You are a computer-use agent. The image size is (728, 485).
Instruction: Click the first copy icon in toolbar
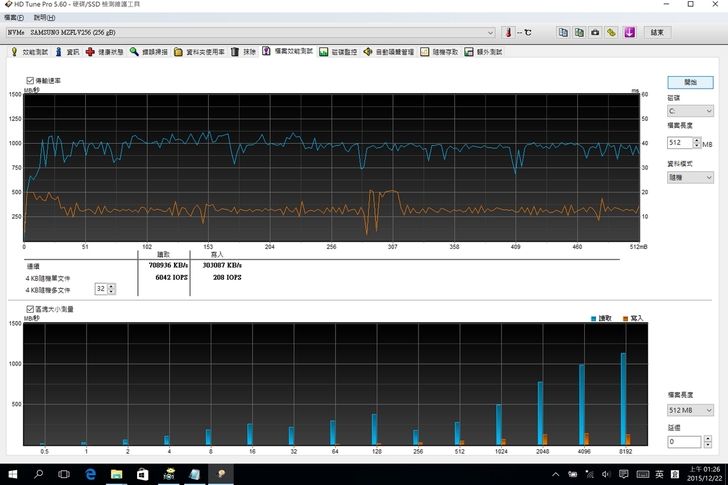tap(563, 32)
